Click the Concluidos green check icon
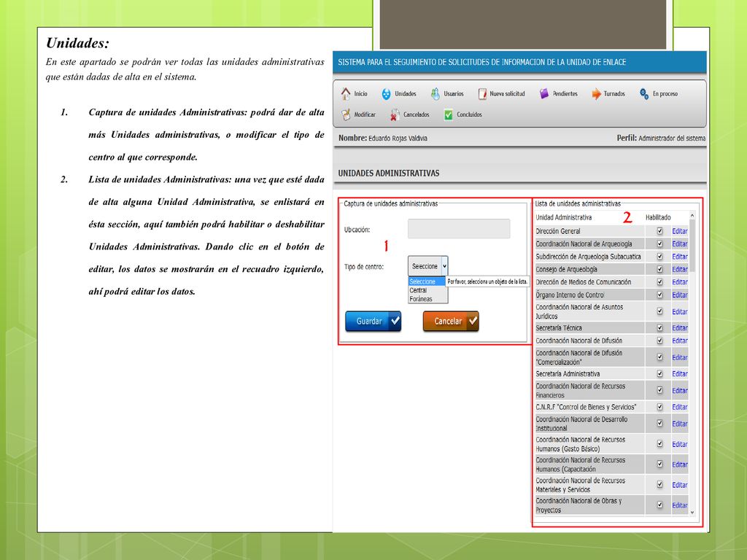Viewport: 747px width, 560px height. coord(449,114)
